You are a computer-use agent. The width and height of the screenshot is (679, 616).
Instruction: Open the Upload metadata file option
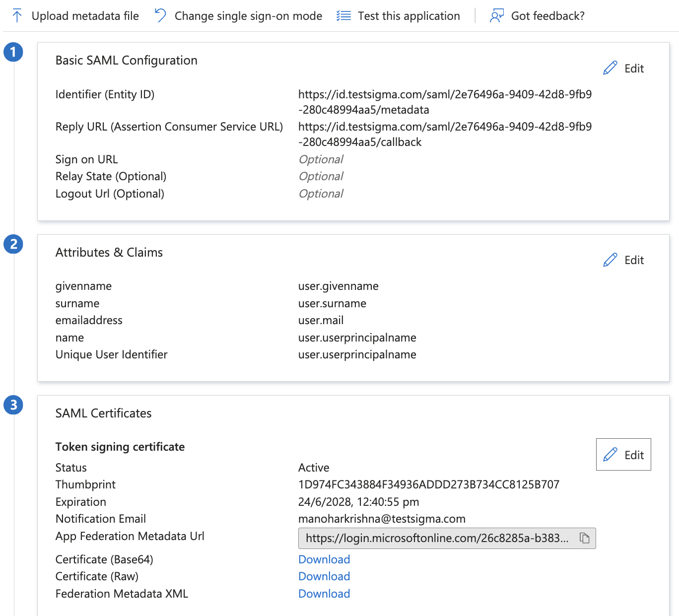pos(85,15)
